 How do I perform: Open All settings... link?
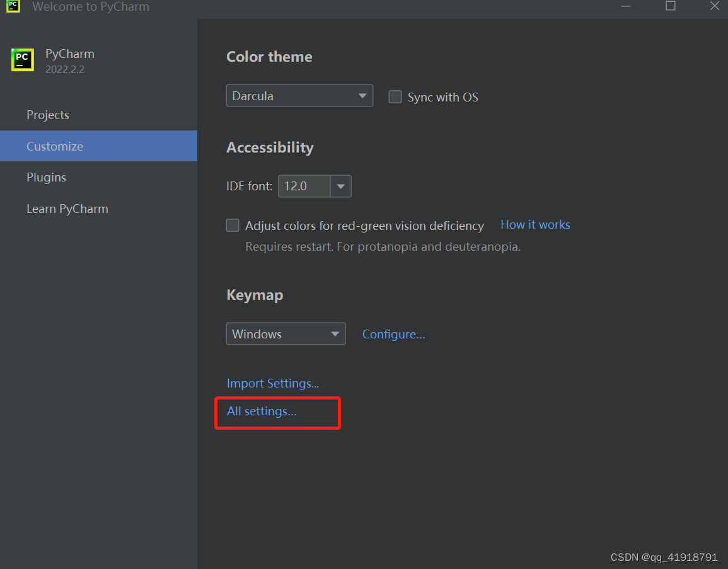(262, 411)
